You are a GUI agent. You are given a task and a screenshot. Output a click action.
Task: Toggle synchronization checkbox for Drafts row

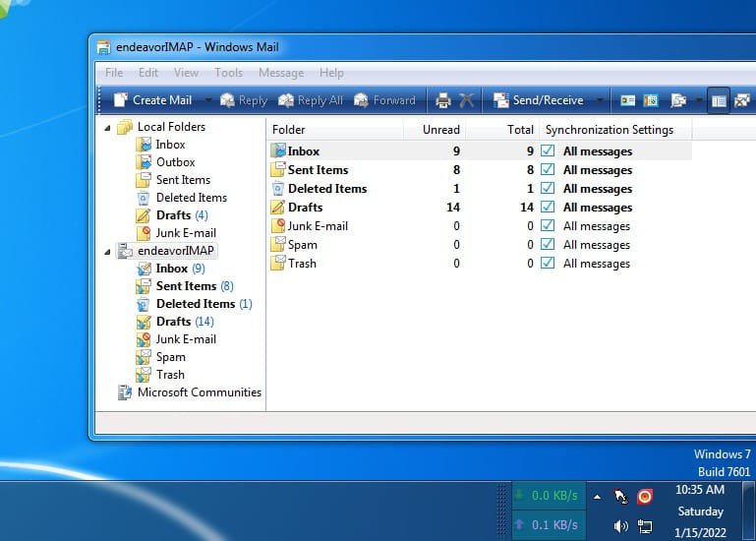click(x=548, y=208)
